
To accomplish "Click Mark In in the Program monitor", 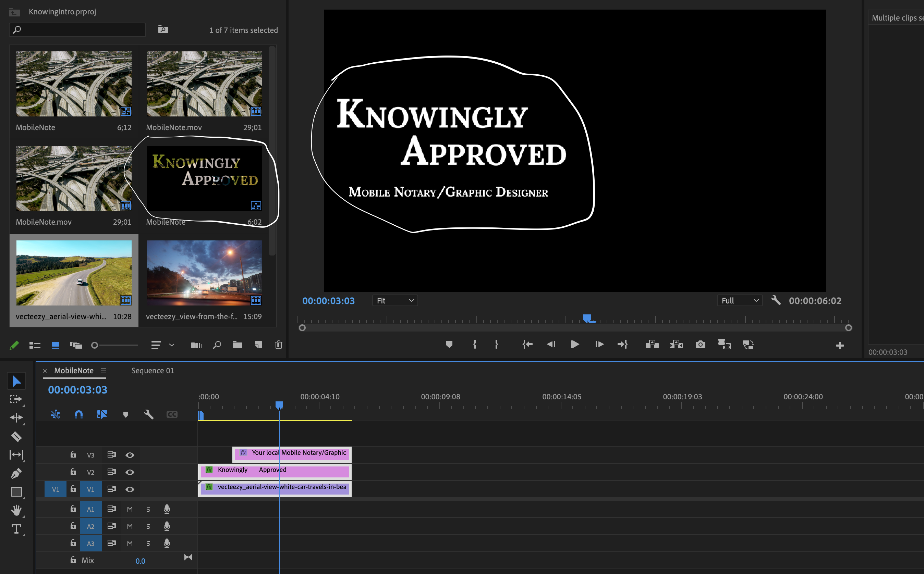I will point(475,344).
